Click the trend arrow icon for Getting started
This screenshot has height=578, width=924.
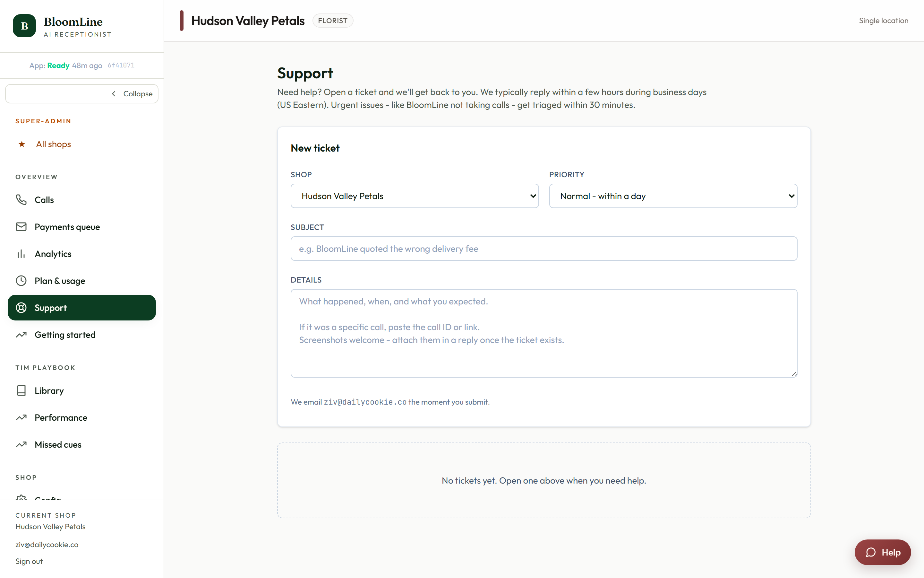tap(21, 335)
